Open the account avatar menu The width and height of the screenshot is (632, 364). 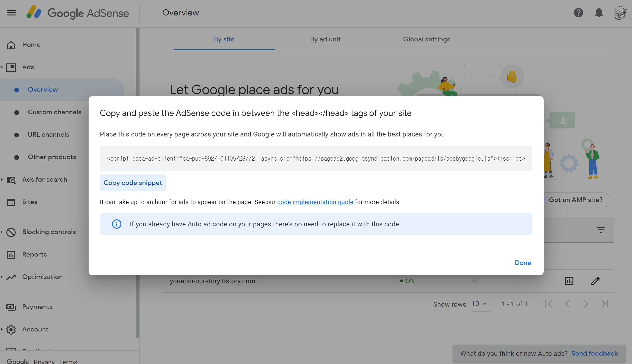(x=620, y=13)
